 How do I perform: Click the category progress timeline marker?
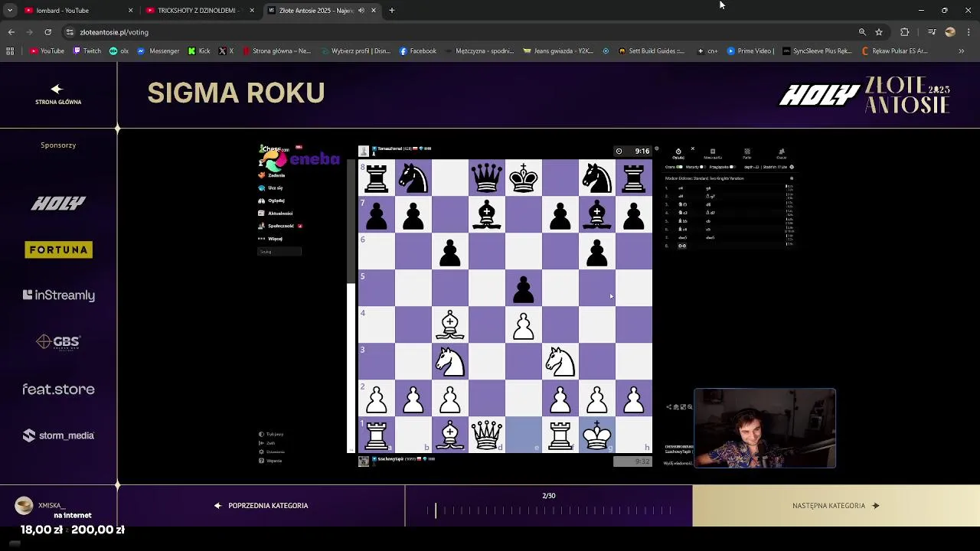pyautogui.click(x=436, y=510)
